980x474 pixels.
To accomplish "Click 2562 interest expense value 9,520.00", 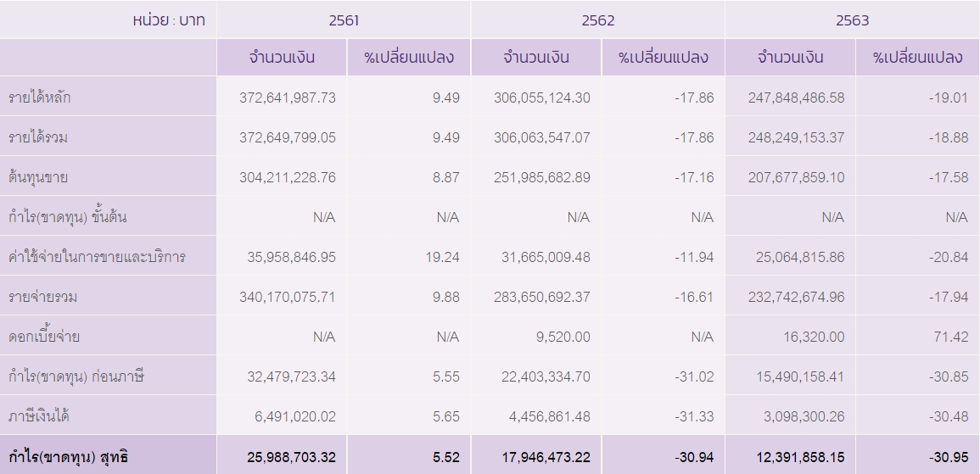I will tap(563, 337).
